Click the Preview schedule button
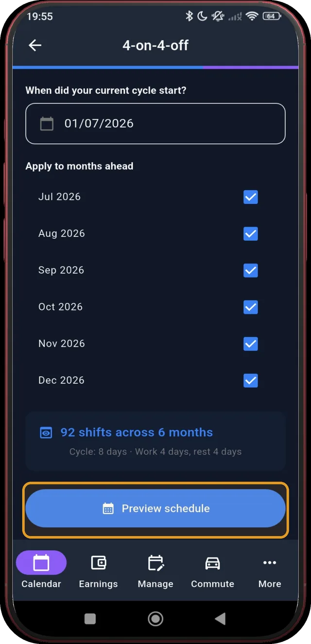 point(155,509)
